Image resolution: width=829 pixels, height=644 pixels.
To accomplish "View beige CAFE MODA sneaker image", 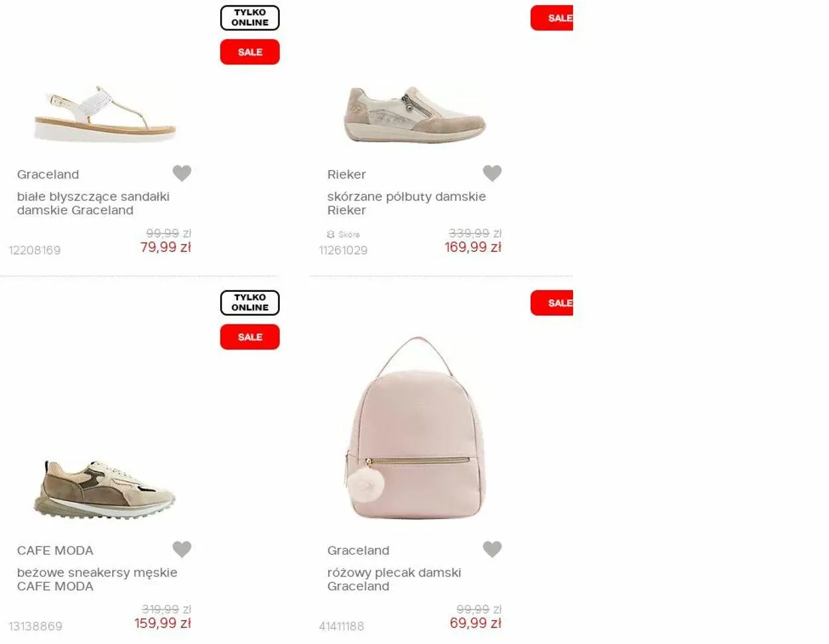I will pos(105,490).
